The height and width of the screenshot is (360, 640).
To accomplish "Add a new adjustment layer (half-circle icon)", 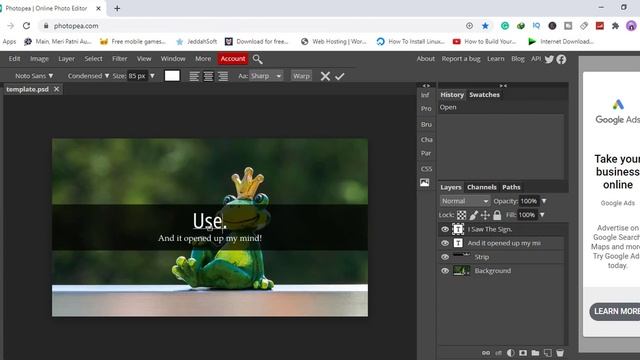I will pyautogui.click(x=511, y=353).
